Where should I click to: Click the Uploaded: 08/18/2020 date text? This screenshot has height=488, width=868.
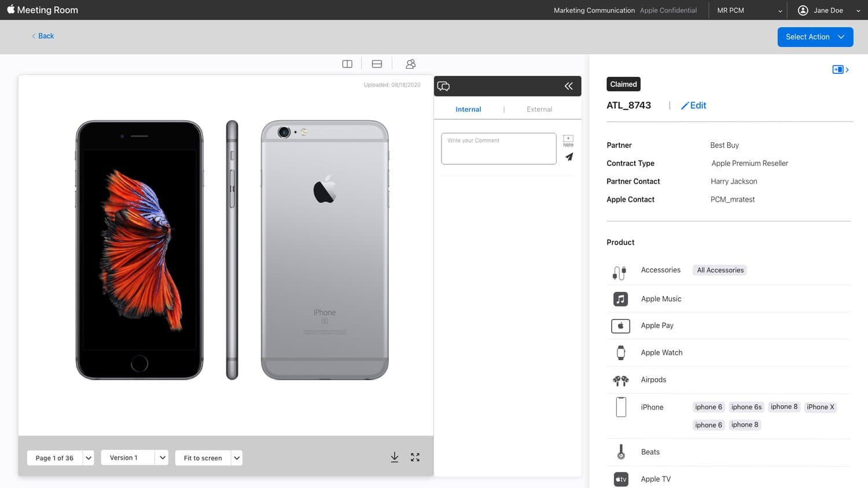[x=392, y=85]
